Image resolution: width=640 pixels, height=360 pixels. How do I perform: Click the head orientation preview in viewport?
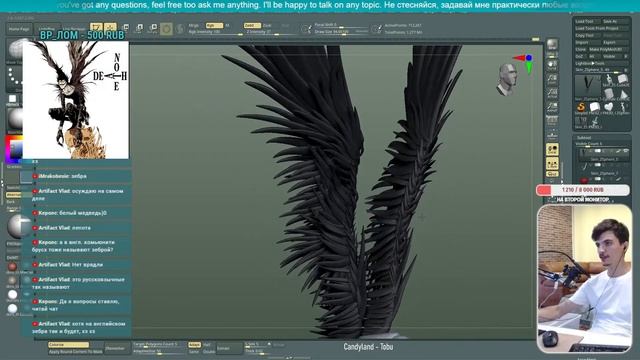506,79
